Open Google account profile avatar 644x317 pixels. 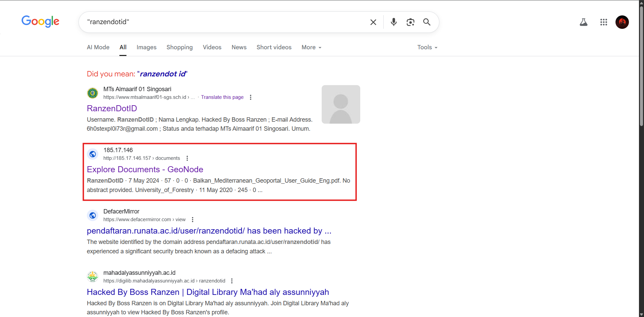click(x=622, y=22)
